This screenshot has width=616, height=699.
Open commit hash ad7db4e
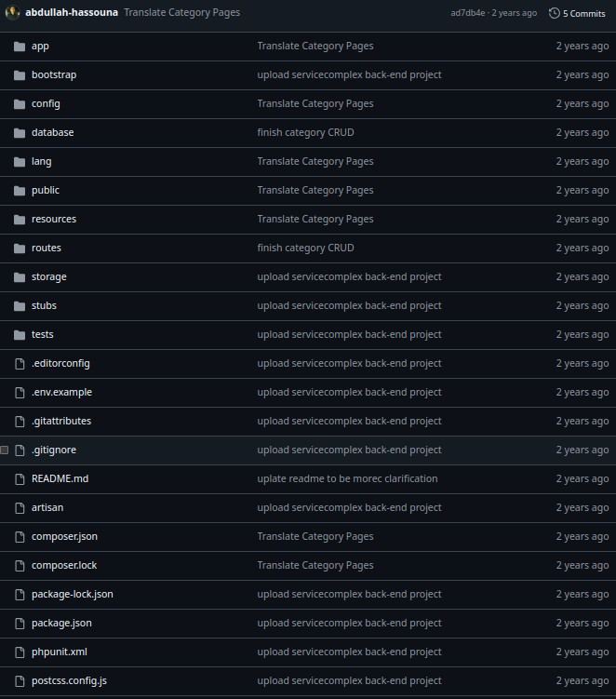coord(468,13)
